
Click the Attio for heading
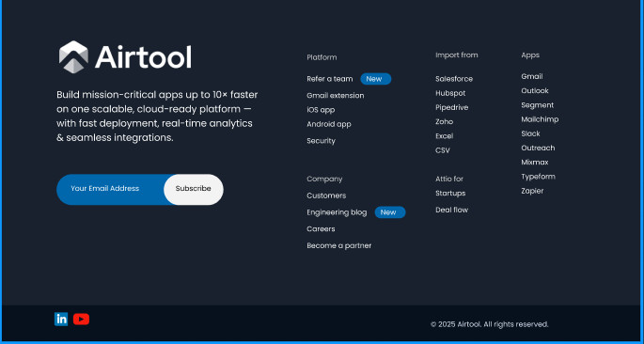point(448,179)
